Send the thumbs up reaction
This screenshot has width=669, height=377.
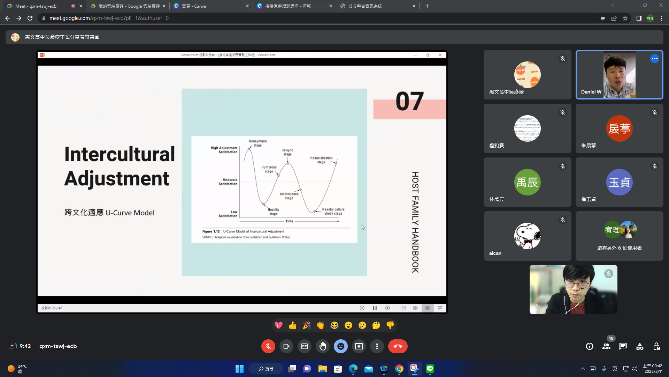[293, 325]
